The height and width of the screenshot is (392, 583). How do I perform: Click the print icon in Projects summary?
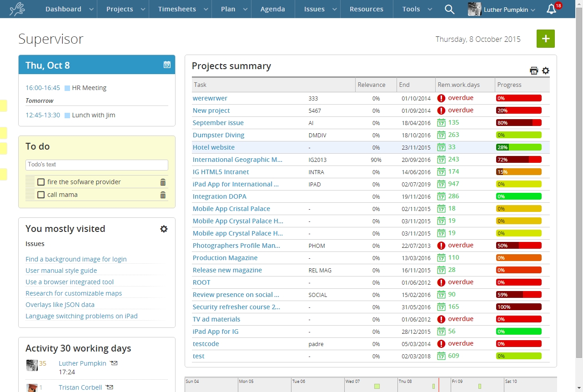tap(534, 70)
